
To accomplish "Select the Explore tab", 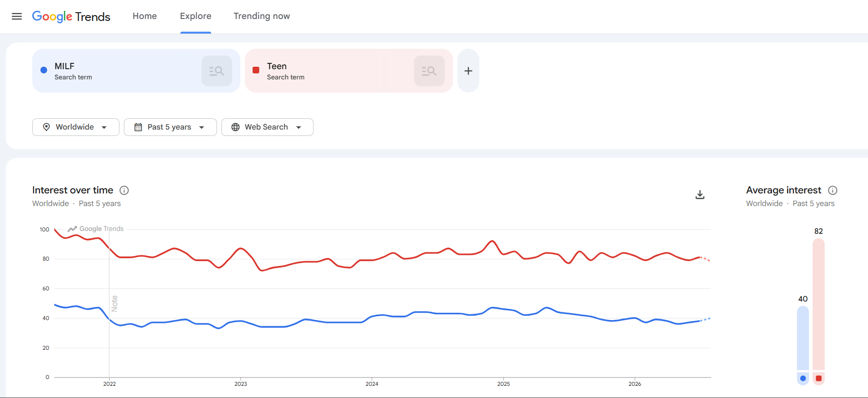I will pos(196,16).
